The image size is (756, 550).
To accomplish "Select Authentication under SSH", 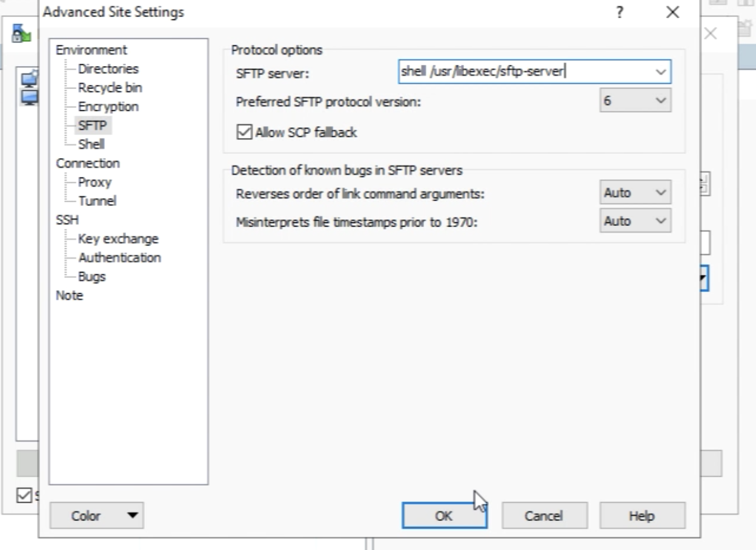I will pyautogui.click(x=119, y=257).
